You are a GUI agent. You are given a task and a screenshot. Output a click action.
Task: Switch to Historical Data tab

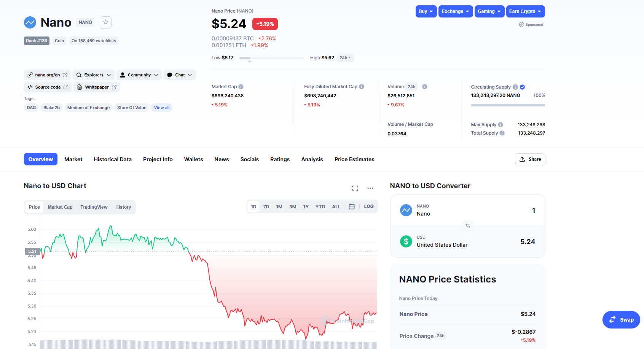coord(113,159)
